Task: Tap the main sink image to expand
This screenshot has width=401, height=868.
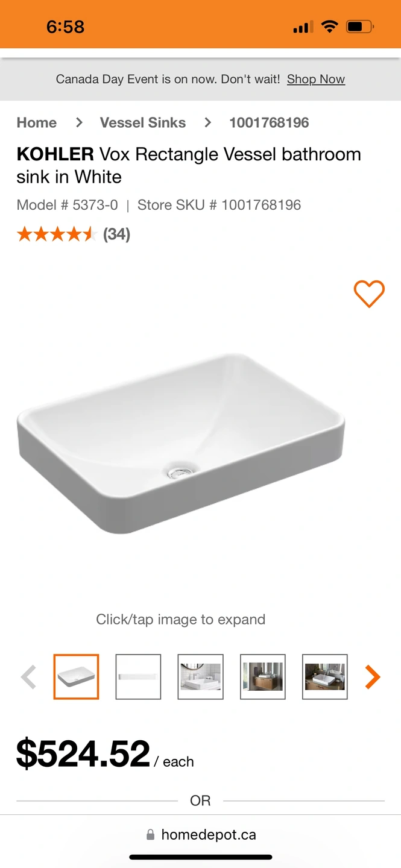Action: point(181,443)
